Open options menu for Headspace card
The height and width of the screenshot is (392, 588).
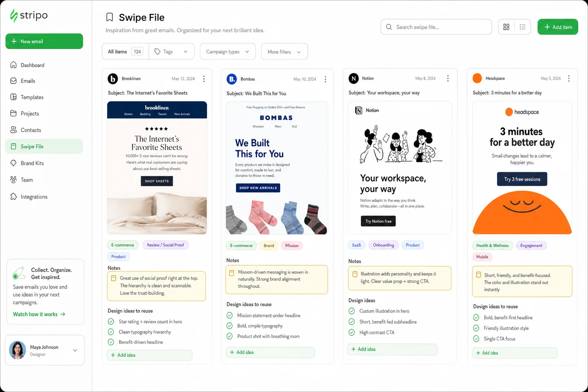pos(569,78)
